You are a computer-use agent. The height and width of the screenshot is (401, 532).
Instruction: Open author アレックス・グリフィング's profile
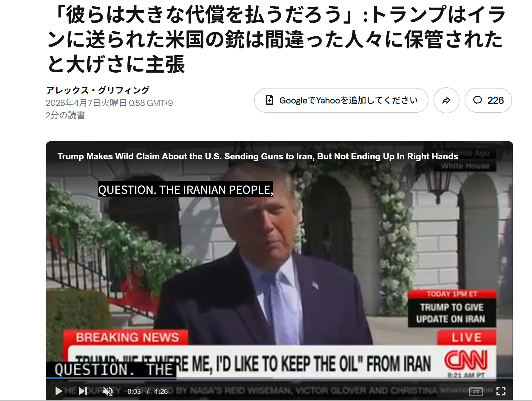(x=98, y=90)
